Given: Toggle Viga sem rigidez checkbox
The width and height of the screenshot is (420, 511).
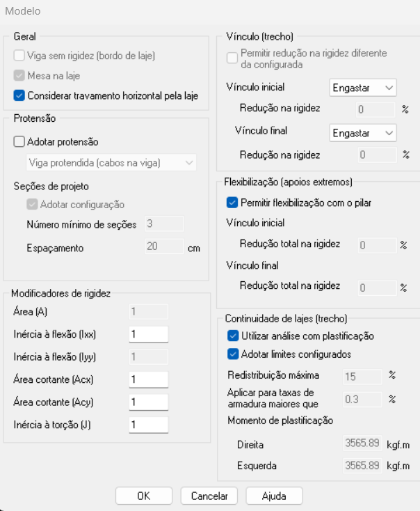Looking at the screenshot, I should coord(19,56).
